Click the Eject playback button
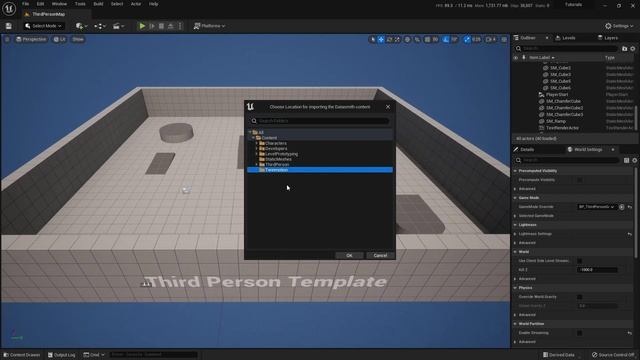Image resolution: width=640 pixels, height=360 pixels. [x=171, y=26]
